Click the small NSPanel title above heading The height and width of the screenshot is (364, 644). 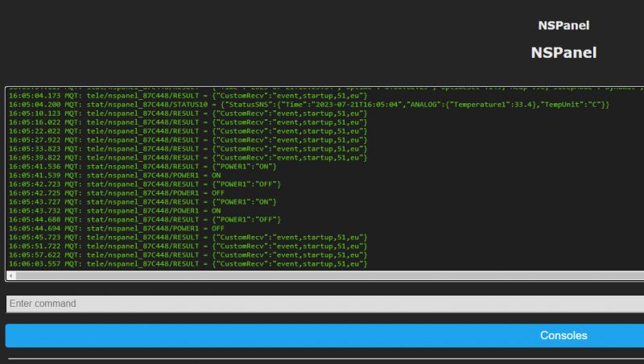point(563,26)
